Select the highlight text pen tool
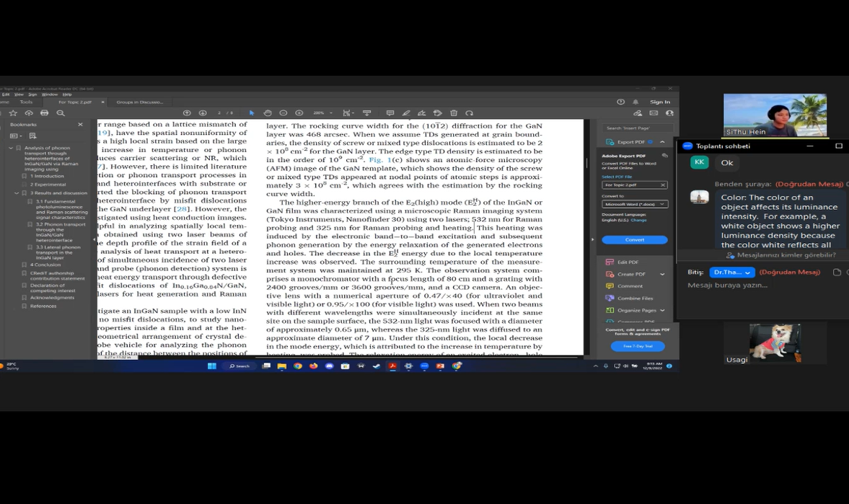Image resolution: width=849 pixels, height=504 pixels. pyautogui.click(x=406, y=113)
